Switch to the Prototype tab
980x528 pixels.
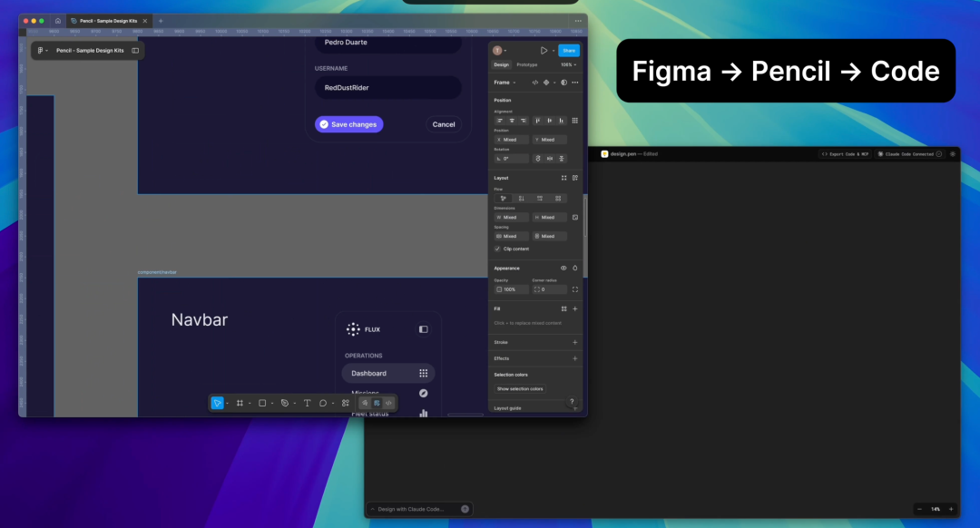[526, 65]
